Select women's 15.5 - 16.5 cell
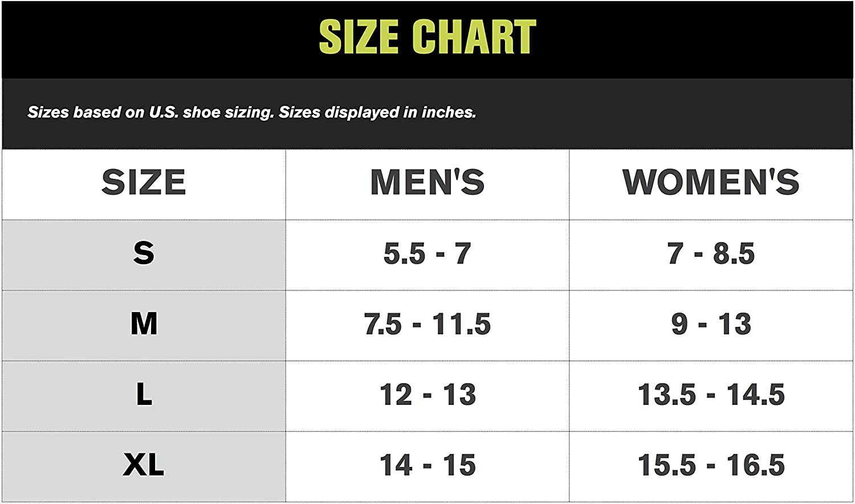The image size is (855, 504). point(711,465)
